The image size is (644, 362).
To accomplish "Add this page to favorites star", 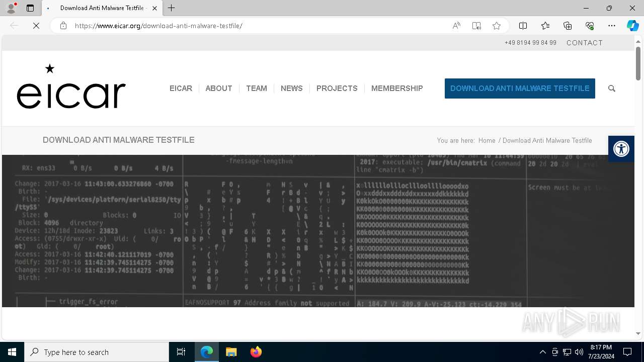I will point(497,26).
